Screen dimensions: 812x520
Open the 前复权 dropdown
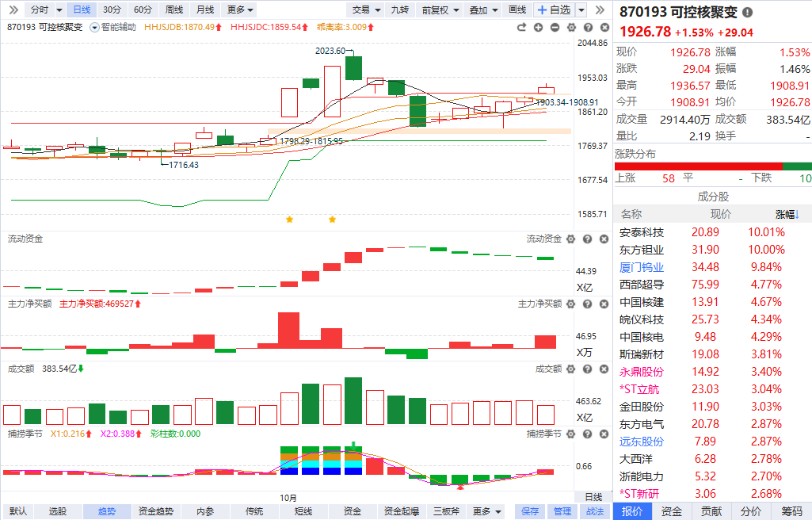coord(439,10)
